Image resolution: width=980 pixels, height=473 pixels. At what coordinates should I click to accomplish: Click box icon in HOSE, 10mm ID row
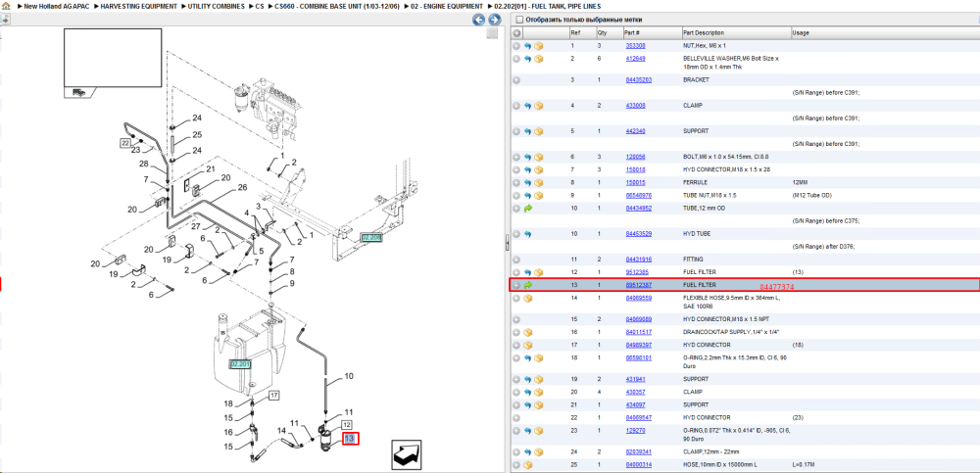tap(527, 465)
